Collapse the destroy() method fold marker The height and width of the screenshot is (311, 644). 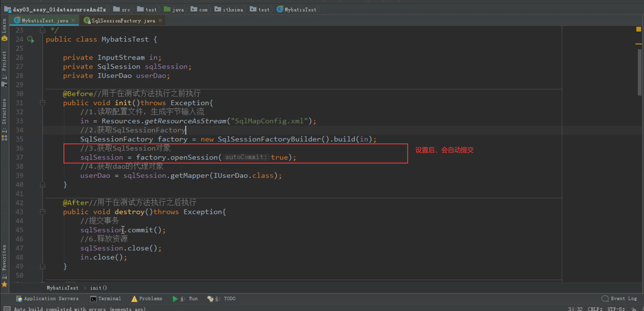point(42,212)
